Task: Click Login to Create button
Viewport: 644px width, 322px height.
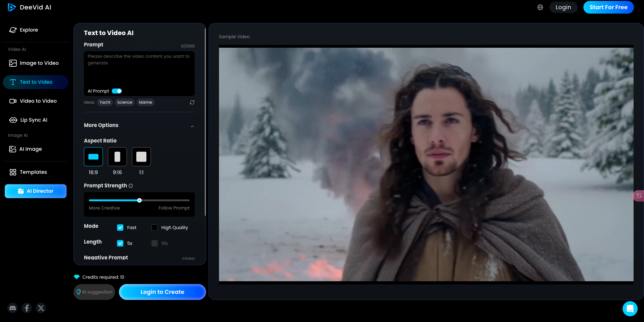Action: 162,292
